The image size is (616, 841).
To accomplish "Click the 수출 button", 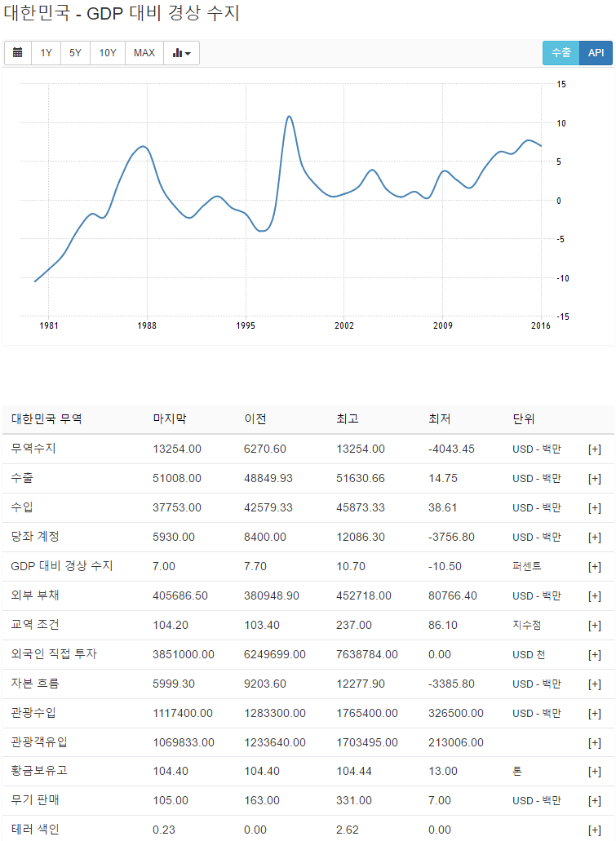I will click(x=561, y=53).
